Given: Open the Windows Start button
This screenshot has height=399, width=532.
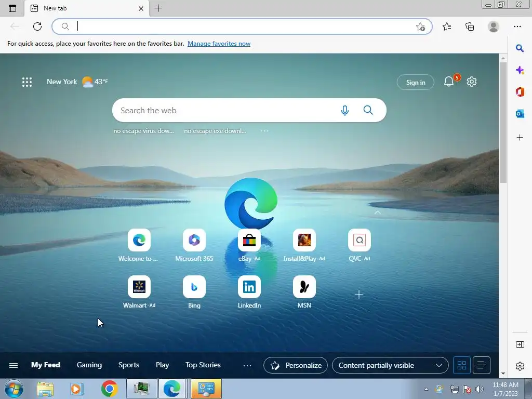Looking at the screenshot, I should tap(14, 389).
